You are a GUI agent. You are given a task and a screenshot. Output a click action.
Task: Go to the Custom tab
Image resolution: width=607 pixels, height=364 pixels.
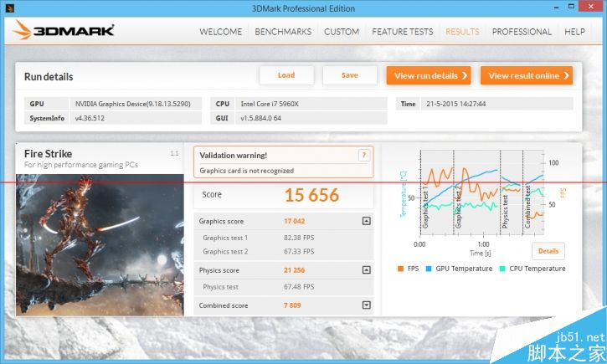click(342, 32)
